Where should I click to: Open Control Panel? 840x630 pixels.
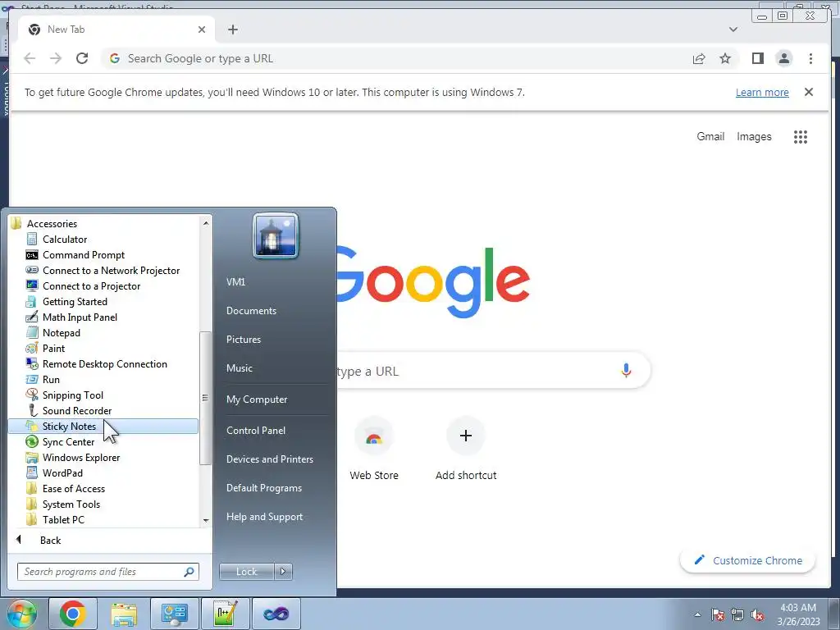256,431
